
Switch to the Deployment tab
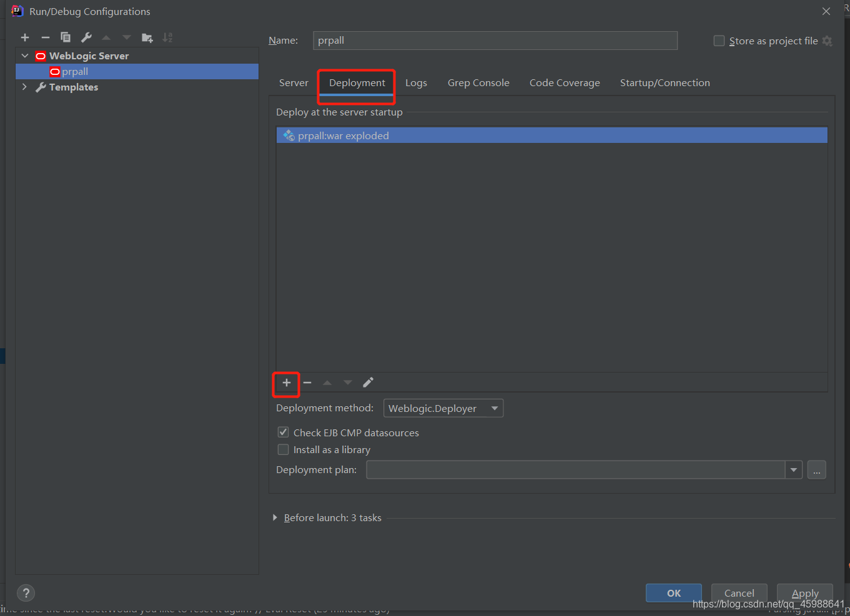(357, 83)
